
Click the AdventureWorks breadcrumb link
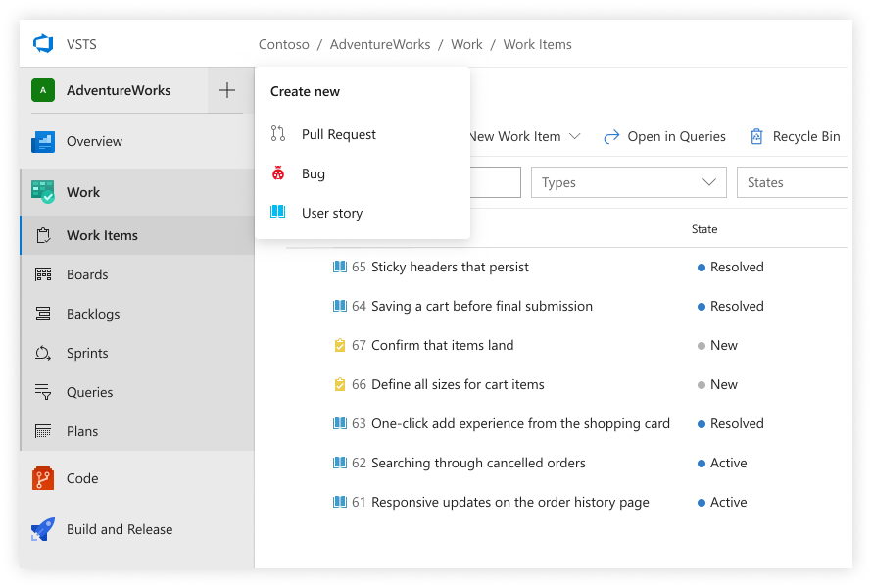(380, 44)
